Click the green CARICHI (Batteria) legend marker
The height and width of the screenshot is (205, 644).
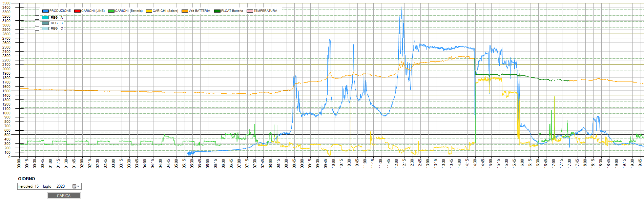pos(111,11)
